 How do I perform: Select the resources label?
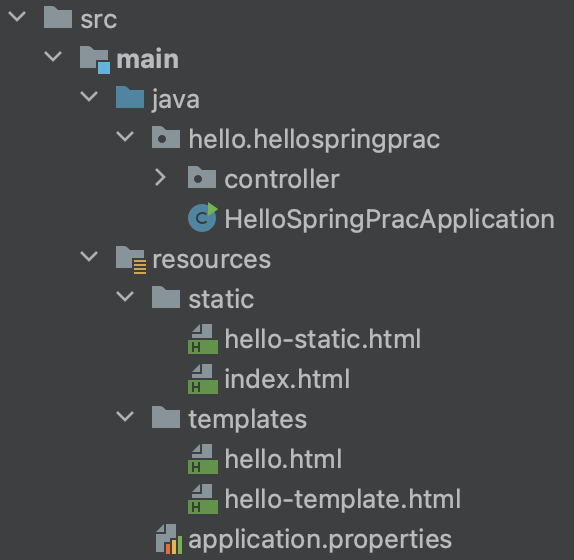[x=212, y=260]
